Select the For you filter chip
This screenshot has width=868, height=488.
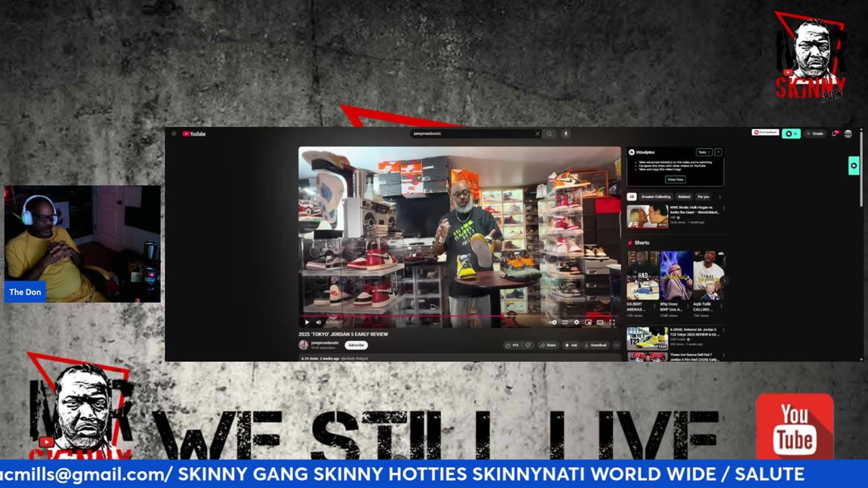click(703, 197)
